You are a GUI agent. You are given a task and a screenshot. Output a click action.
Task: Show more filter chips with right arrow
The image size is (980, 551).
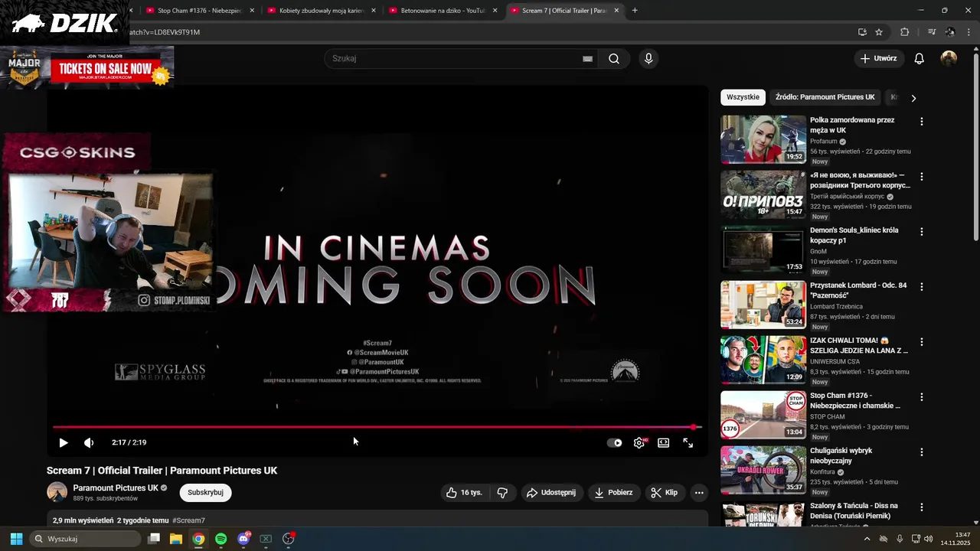[913, 98]
